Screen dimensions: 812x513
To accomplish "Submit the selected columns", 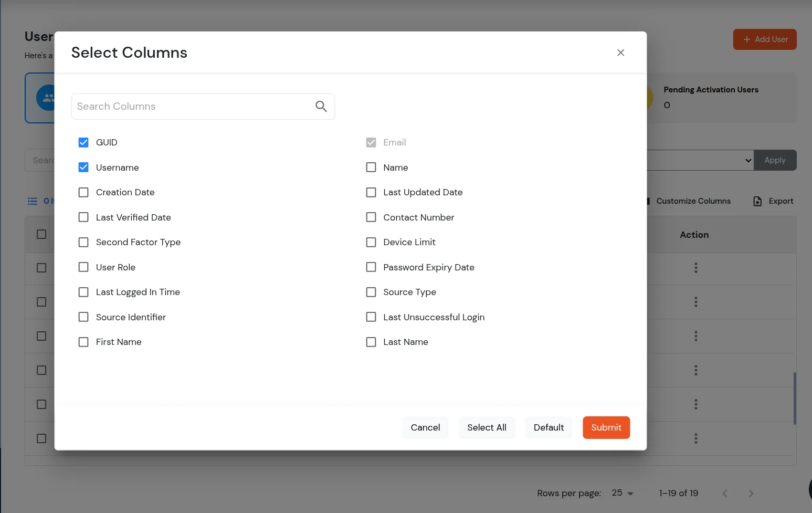I will [606, 427].
